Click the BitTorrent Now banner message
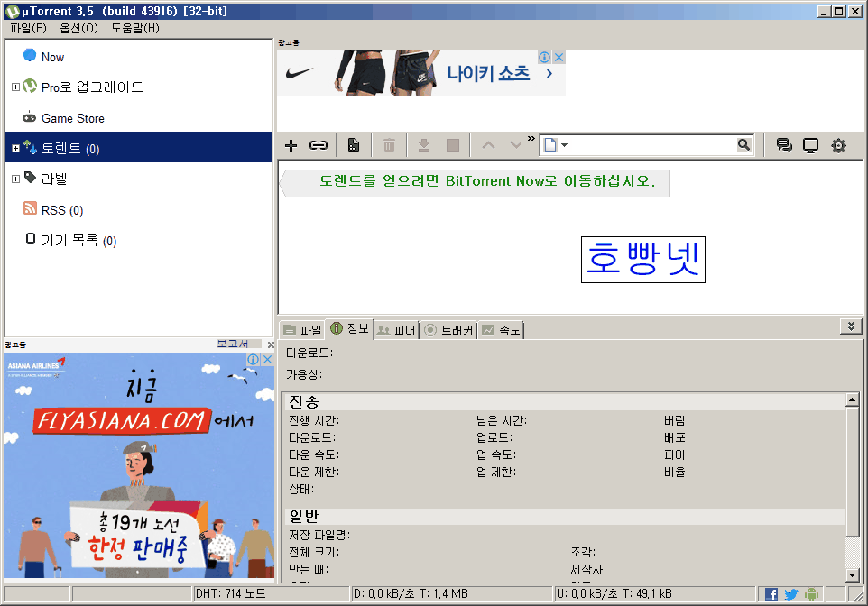The height and width of the screenshot is (606, 868). [476, 183]
